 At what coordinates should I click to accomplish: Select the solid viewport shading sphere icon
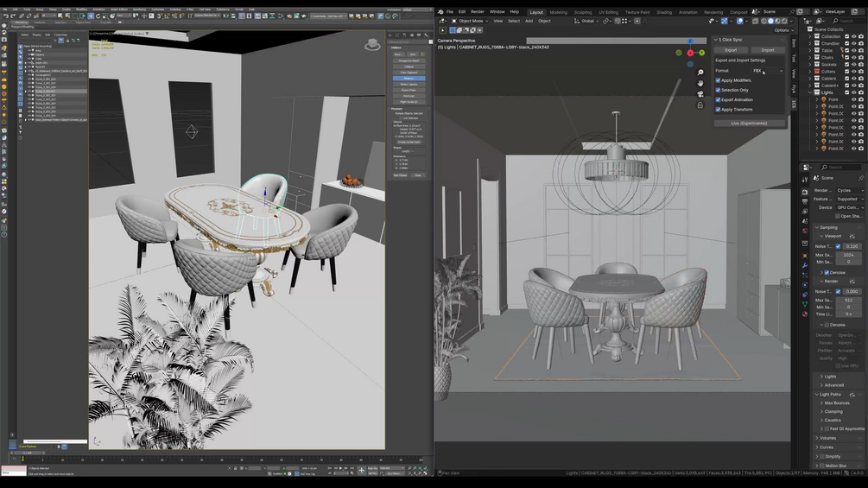pyautogui.click(x=770, y=21)
